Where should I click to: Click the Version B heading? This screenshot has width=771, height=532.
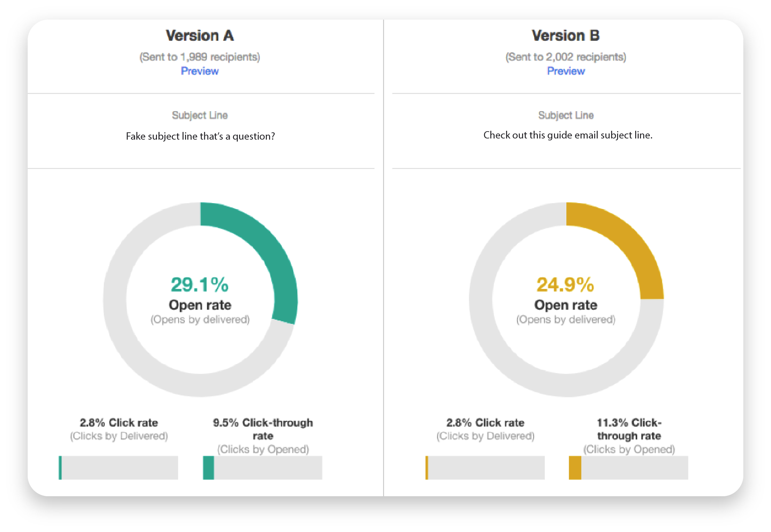(566, 36)
